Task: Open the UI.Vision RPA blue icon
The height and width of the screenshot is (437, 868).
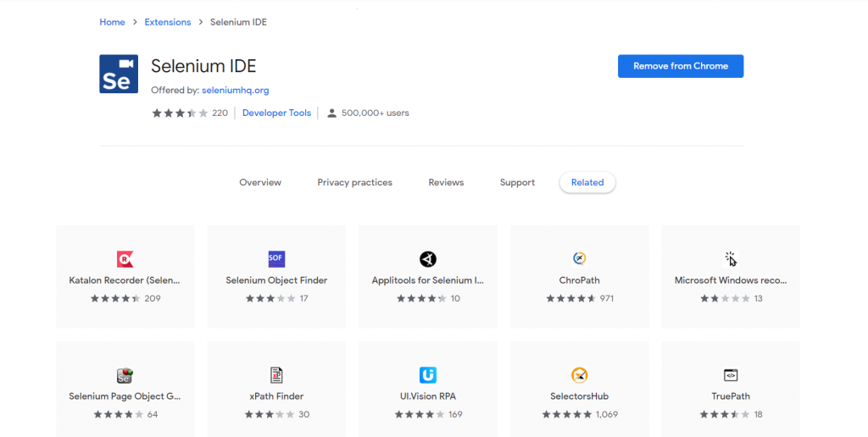Action: [428, 375]
